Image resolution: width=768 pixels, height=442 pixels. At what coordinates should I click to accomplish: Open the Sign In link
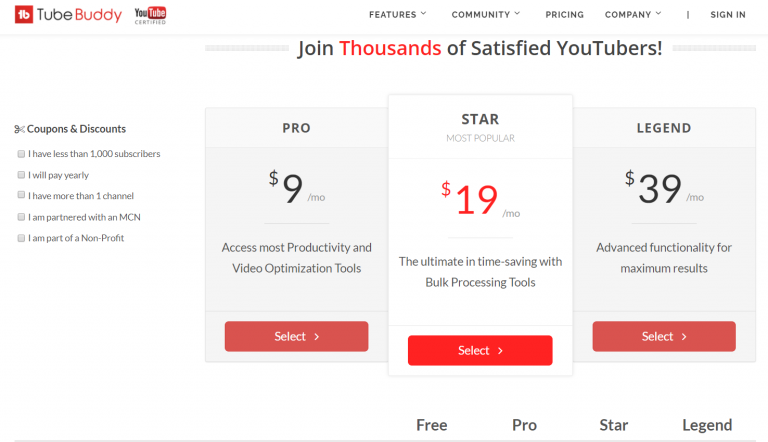click(x=728, y=15)
